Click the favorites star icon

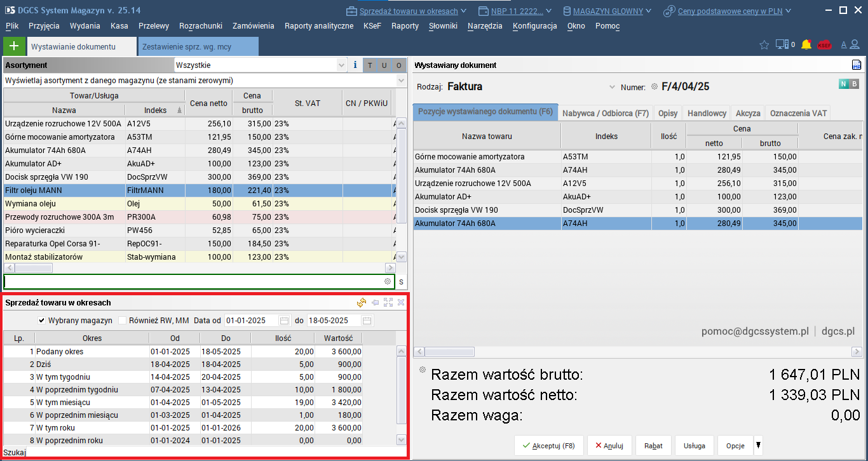pyautogui.click(x=764, y=45)
